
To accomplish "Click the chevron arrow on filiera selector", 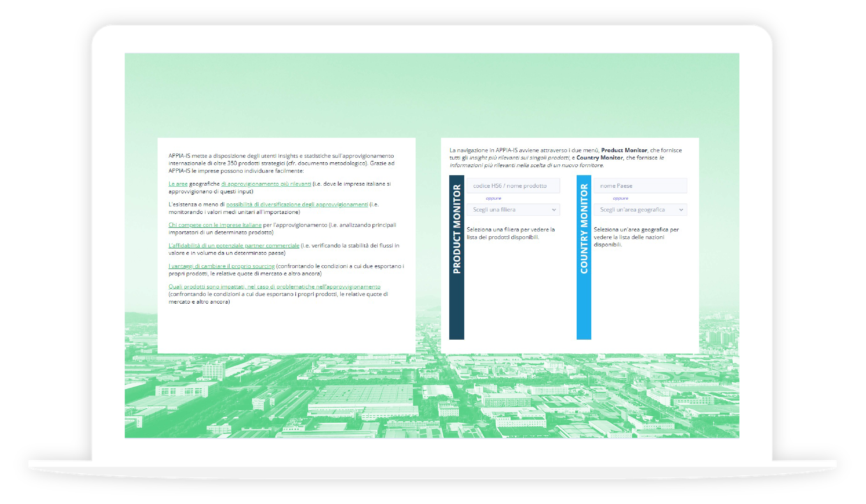I will click(554, 210).
